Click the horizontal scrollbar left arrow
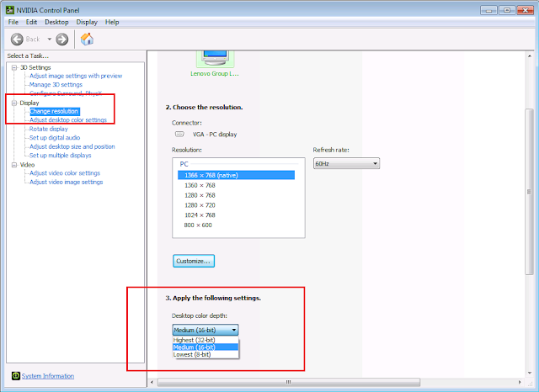This screenshot has width=539, height=392. [x=152, y=382]
